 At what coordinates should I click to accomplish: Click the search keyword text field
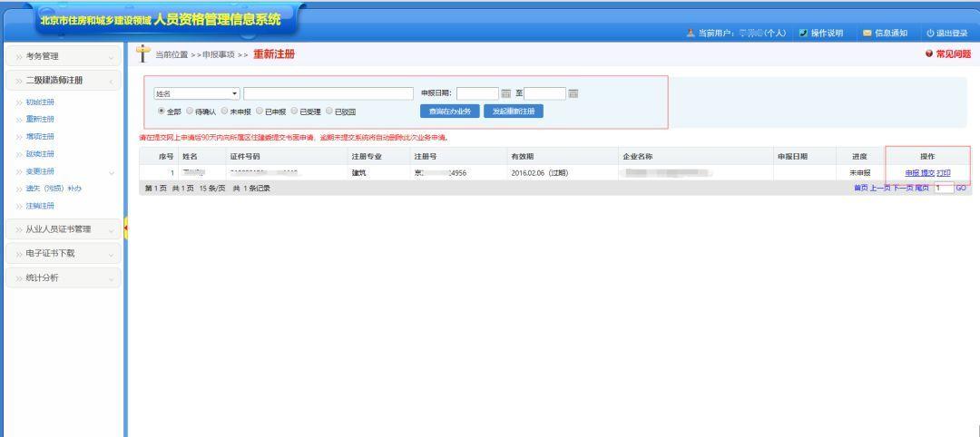(x=328, y=93)
